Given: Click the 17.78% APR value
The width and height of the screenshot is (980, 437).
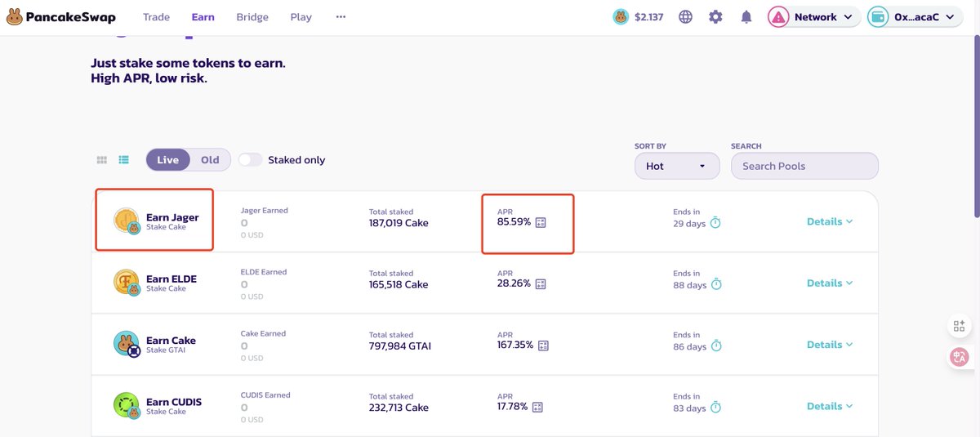Looking at the screenshot, I should coord(512,407).
